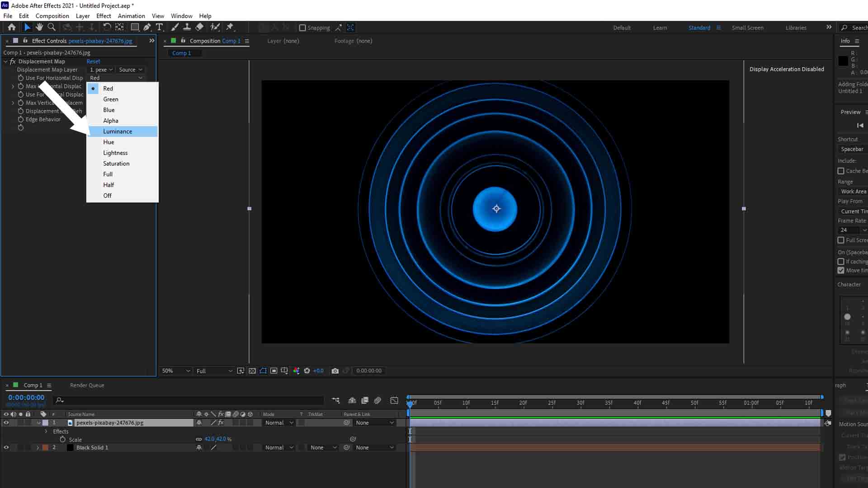Click Learn workspace tab button
Viewport: 868px width, 488px height.
point(660,28)
